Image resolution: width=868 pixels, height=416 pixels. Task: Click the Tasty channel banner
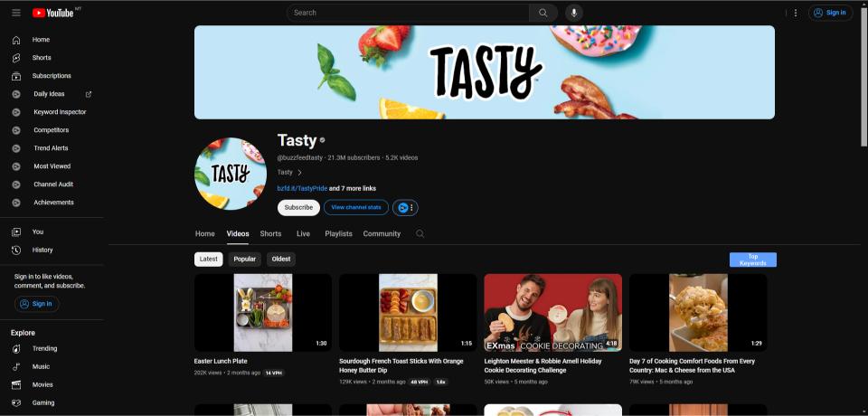(485, 72)
